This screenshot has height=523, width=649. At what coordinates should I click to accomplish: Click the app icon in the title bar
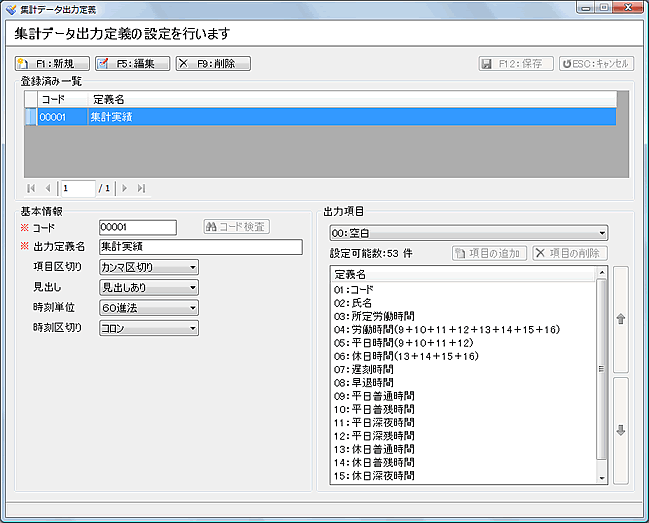11,9
